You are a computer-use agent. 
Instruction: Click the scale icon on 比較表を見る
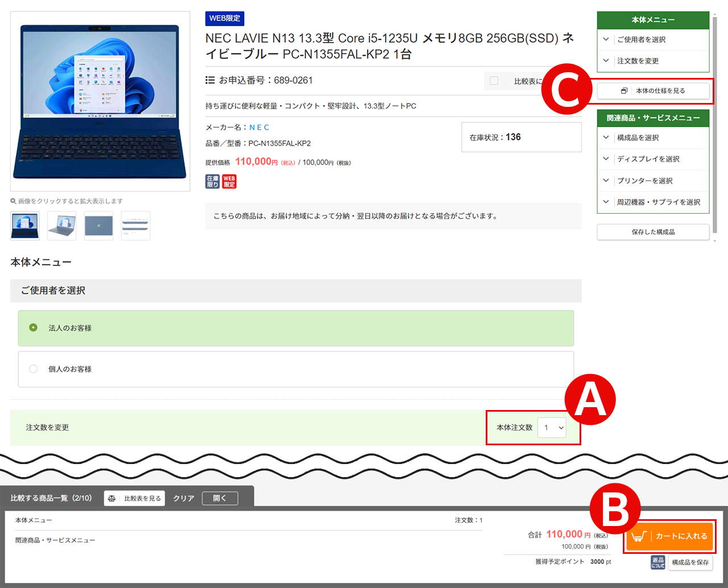[x=112, y=498]
